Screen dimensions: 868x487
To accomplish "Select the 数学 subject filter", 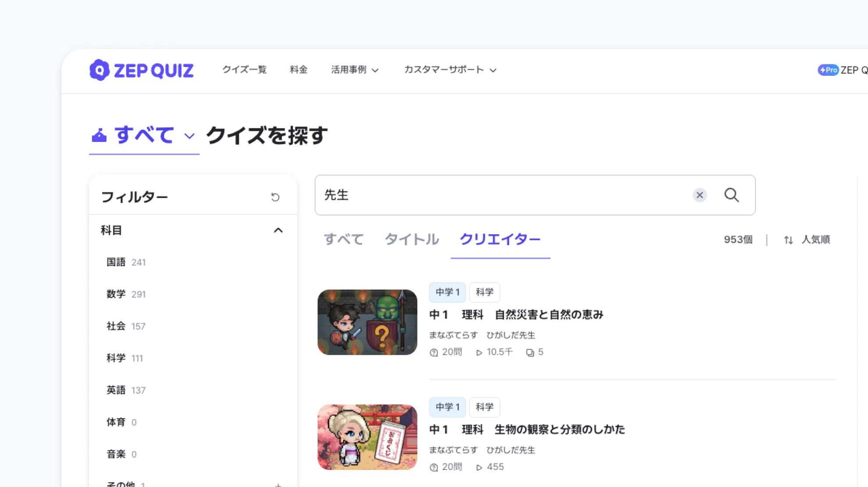I will tap(116, 294).
